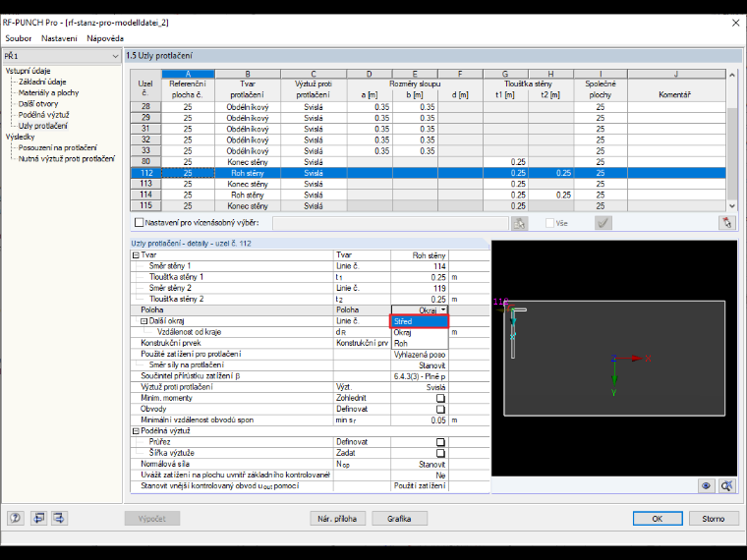Image resolution: width=747 pixels, height=560 pixels.
Task: Click Výztuž proti protlačení Svislá value
Action: point(420,387)
